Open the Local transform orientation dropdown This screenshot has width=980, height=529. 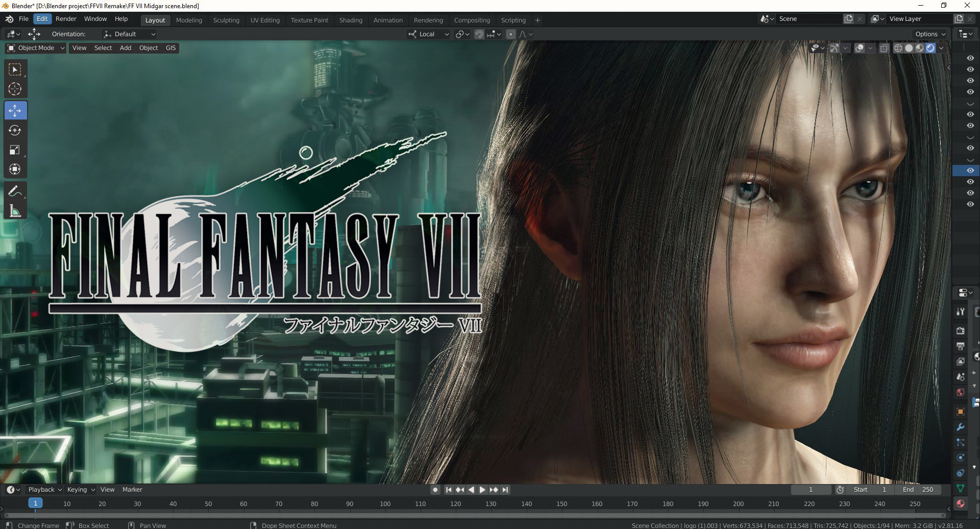click(x=429, y=34)
